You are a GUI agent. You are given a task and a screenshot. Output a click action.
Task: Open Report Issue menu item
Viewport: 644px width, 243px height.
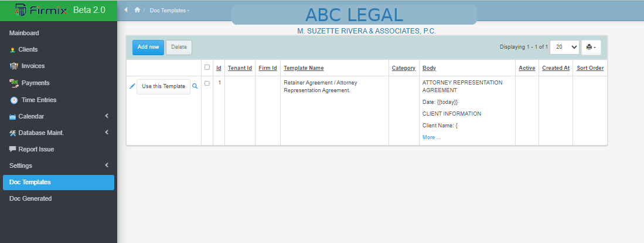(36, 149)
